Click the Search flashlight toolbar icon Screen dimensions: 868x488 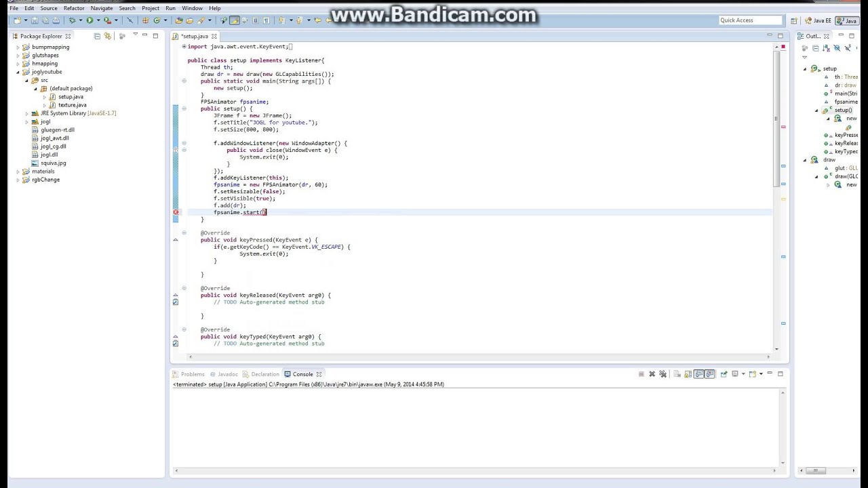coord(201,20)
